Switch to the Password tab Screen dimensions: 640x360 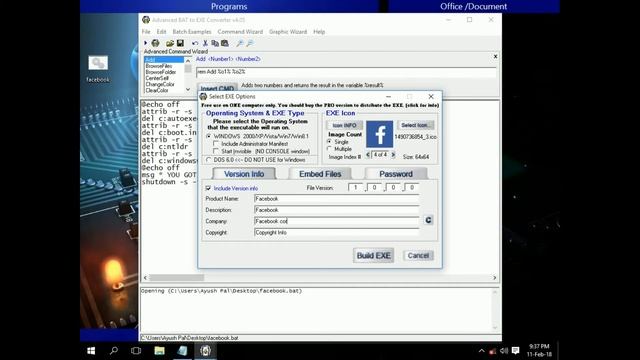click(396, 174)
